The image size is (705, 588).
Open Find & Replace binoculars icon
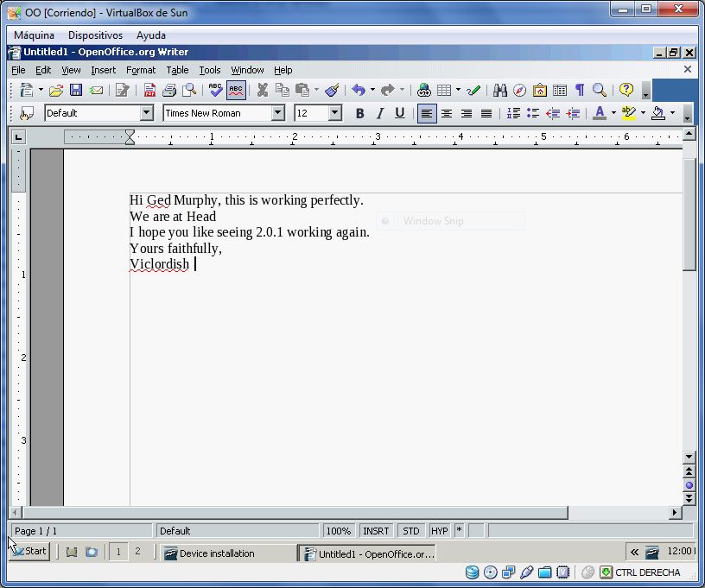click(499, 91)
